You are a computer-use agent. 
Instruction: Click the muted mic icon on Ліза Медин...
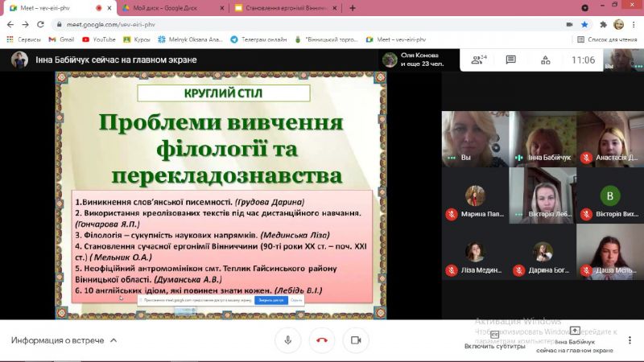pos(452,270)
